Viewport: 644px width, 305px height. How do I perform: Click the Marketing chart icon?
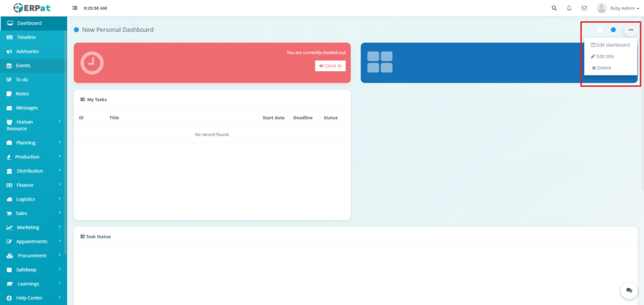[x=10, y=228]
